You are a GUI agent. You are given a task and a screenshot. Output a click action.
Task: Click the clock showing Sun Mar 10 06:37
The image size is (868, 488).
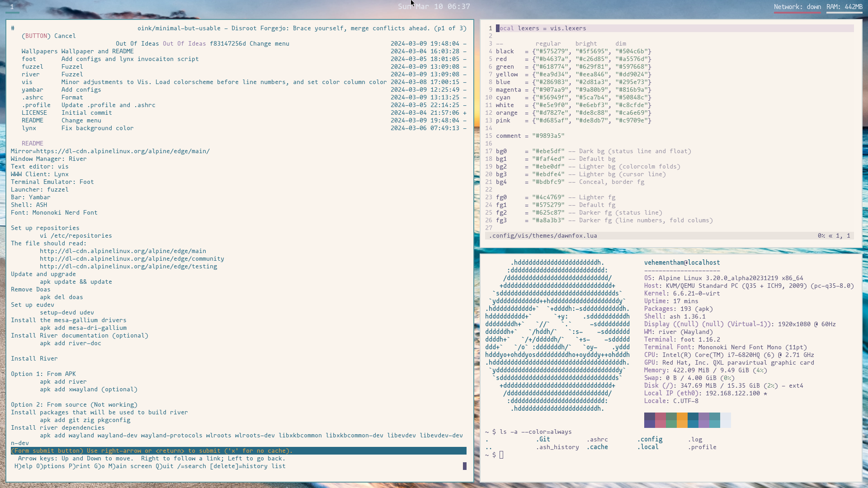[x=434, y=7]
